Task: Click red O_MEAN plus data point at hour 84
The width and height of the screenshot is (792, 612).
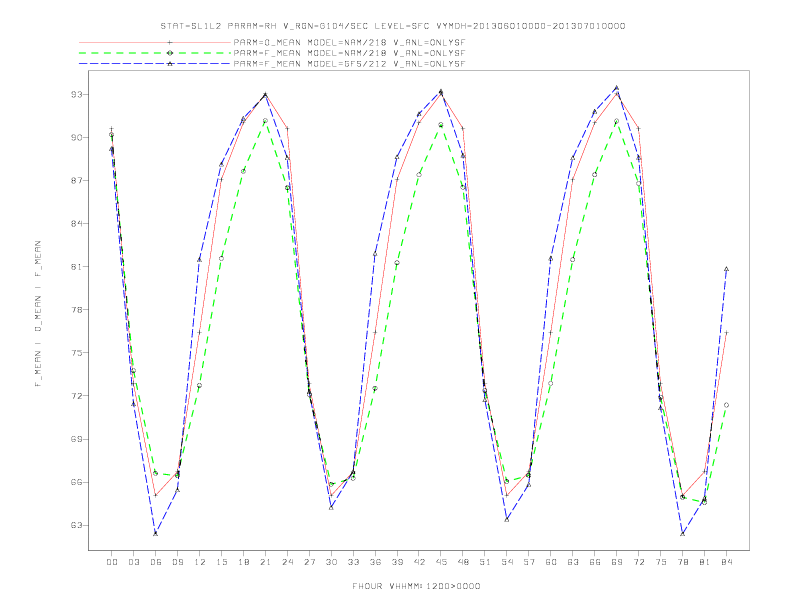Action: click(x=726, y=333)
